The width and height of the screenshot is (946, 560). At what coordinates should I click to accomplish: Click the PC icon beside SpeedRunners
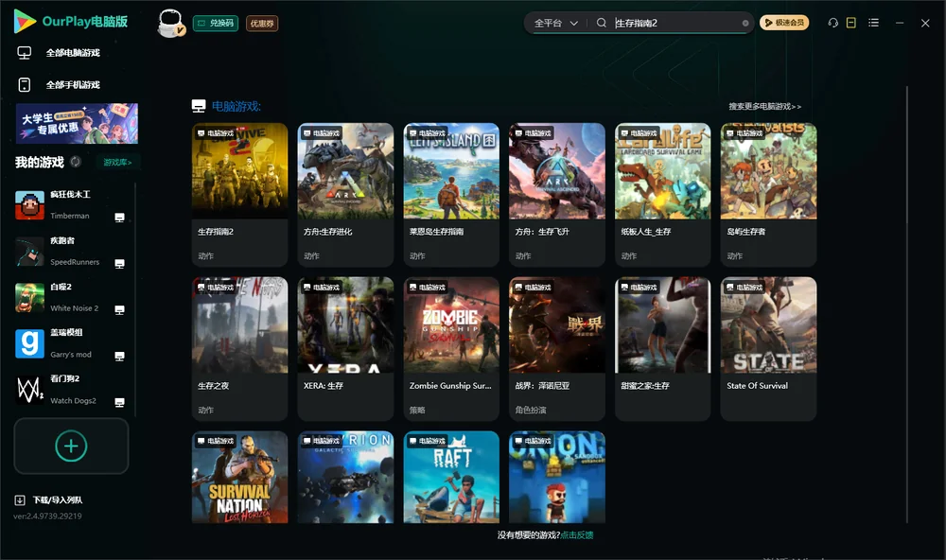119,264
